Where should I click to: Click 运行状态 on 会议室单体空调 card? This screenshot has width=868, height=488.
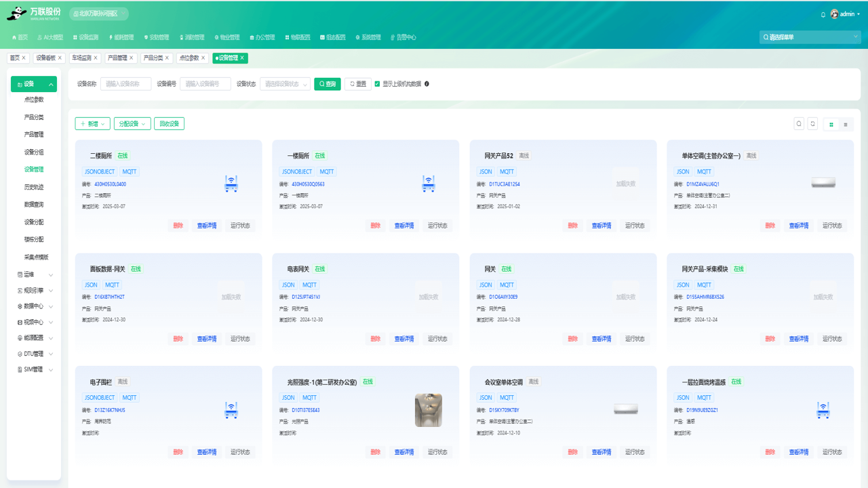point(635,452)
